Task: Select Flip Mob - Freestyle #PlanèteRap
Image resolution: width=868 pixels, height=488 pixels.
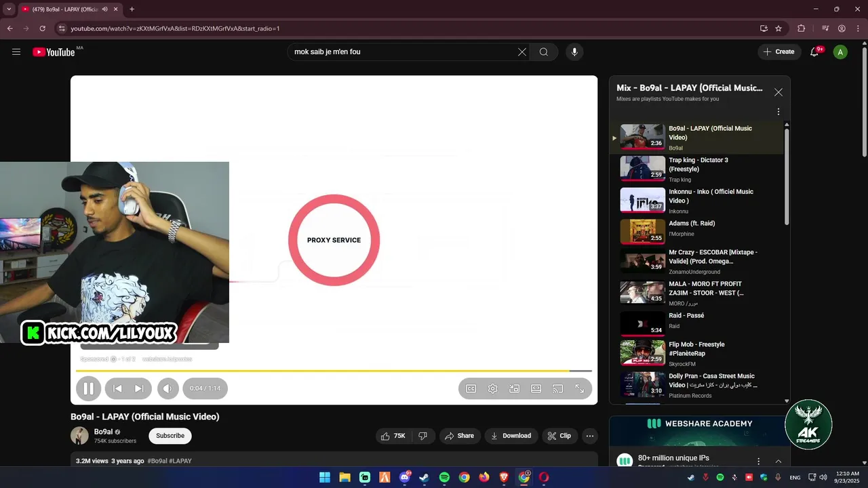Action: [x=697, y=353]
